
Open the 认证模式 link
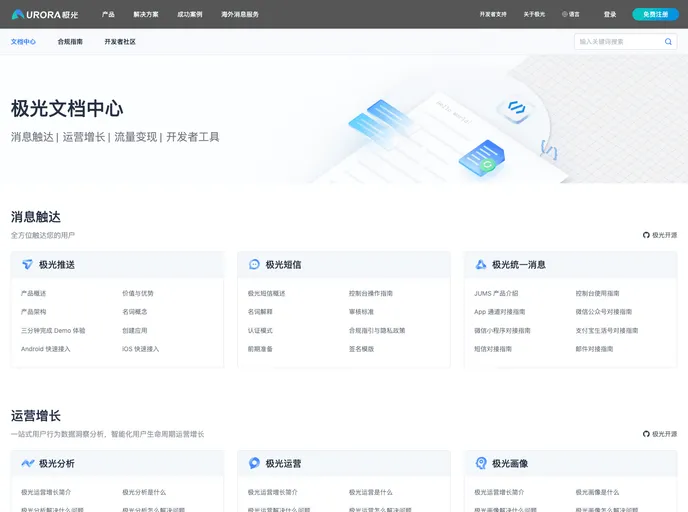pos(260,330)
